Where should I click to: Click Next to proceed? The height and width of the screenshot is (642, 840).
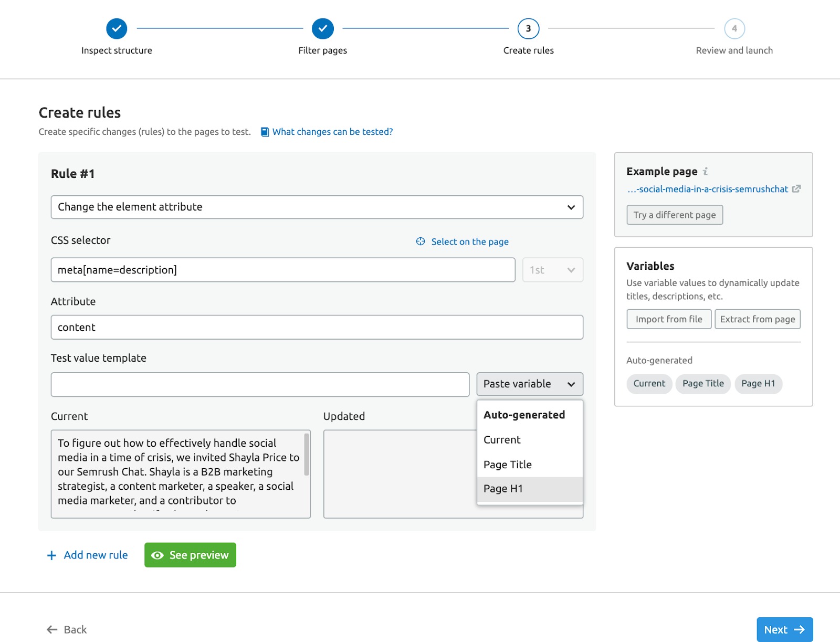(785, 629)
